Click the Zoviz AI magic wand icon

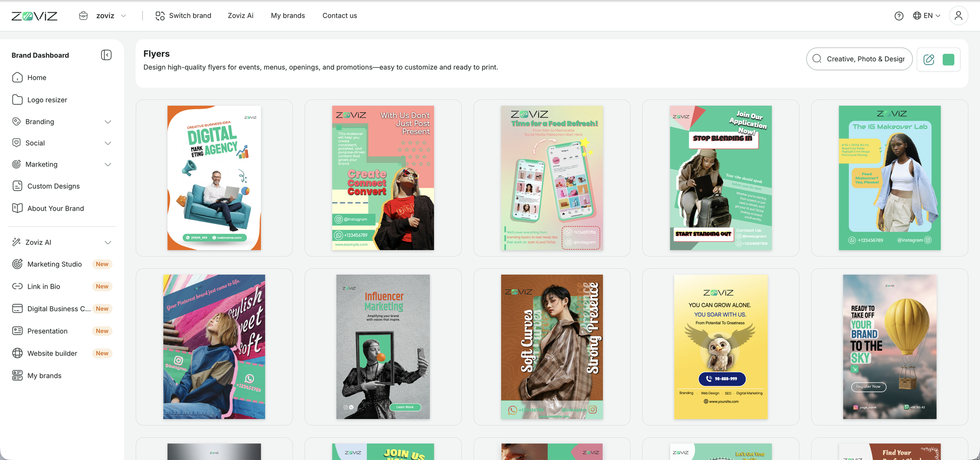tap(17, 242)
